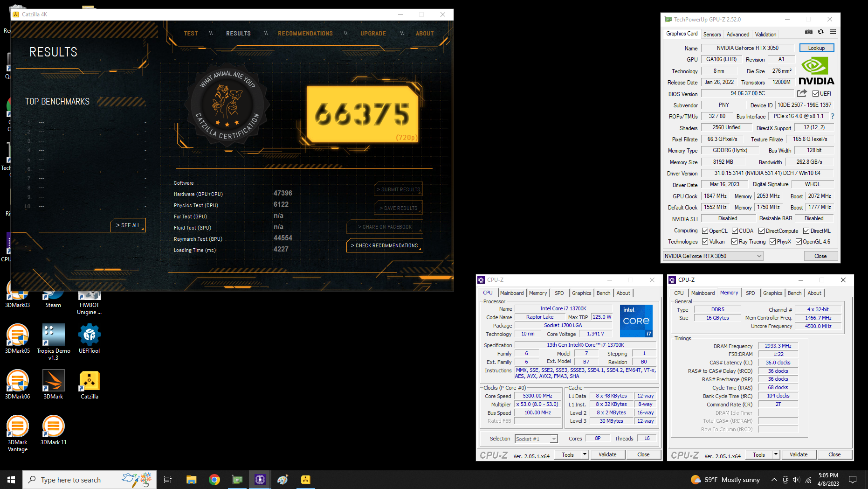Click the GPU Name field in GPU-Z
This screenshot has height=489, width=868.
747,48
